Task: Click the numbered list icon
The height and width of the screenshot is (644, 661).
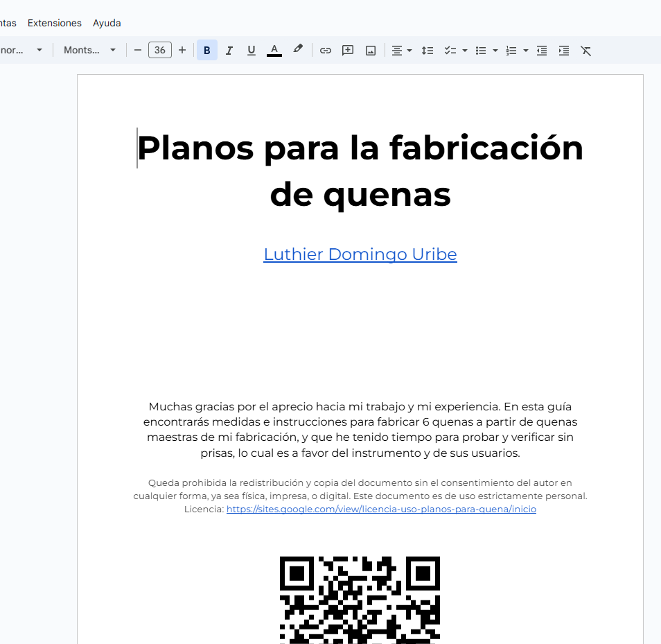Action: click(511, 51)
